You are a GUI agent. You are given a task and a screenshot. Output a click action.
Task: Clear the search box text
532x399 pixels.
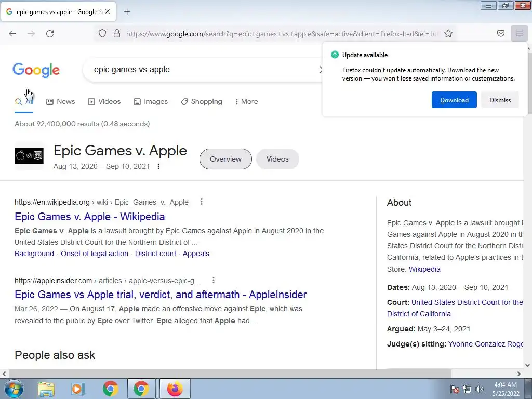point(321,70)
